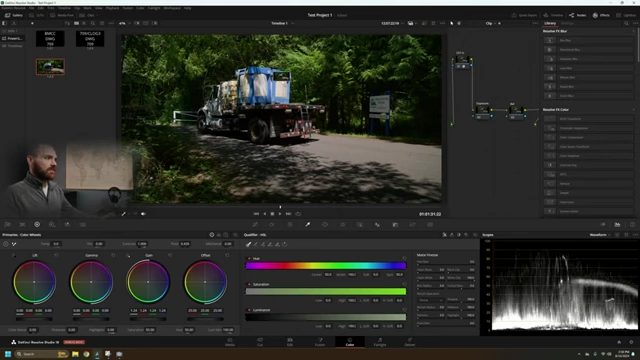Open the Curves palette icon
Viewport: 640px width, 360px height.
pyautogui.click(x=255, y=224)
